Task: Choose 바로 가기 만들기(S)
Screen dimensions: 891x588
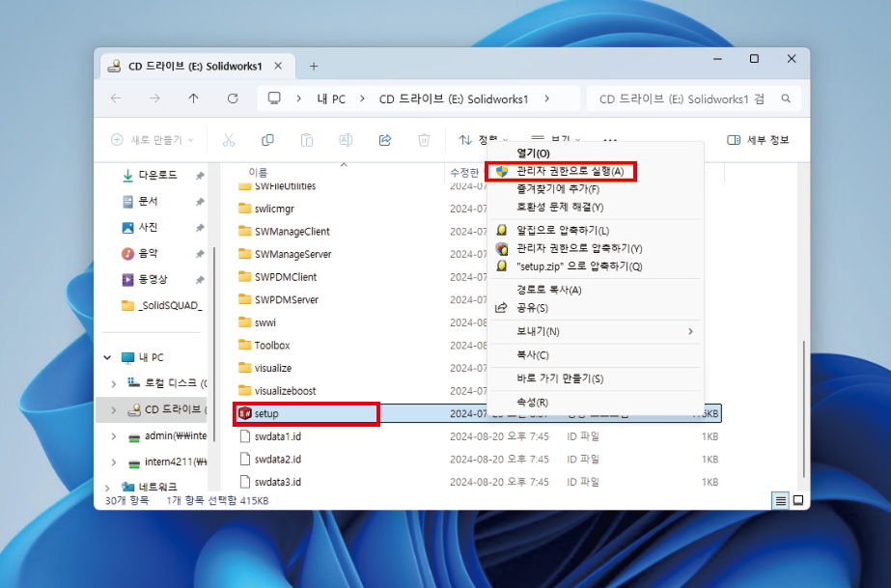Action: (x=595, y=378)
